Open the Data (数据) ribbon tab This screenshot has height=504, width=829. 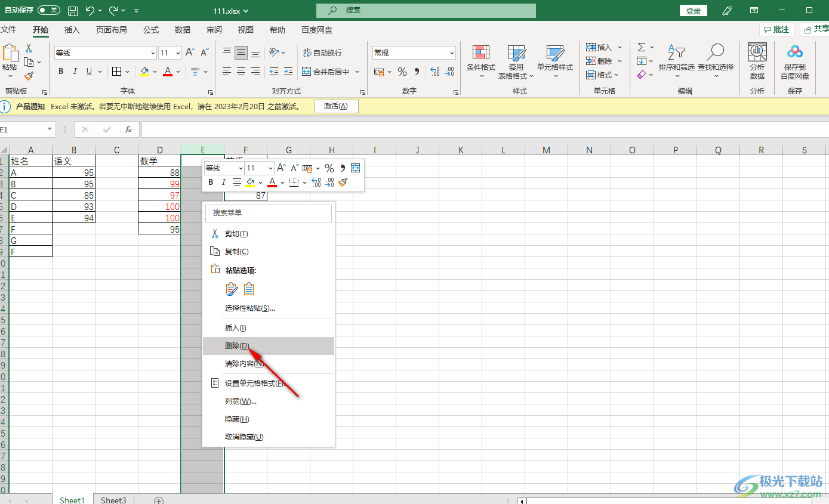coord(183,30)
